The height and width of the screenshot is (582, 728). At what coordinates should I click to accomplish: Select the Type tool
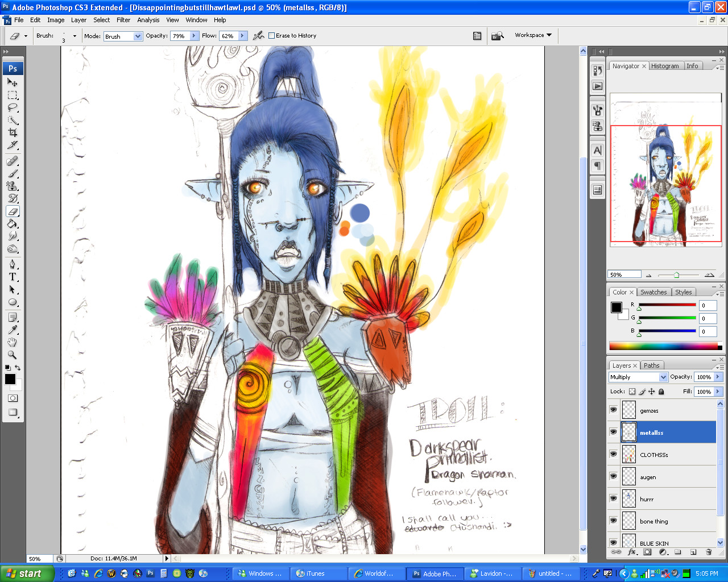coord(13,277)
